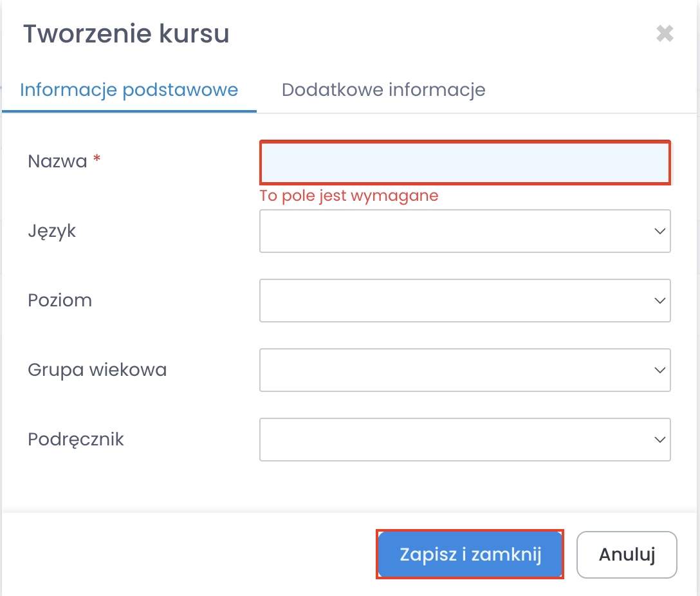Click the Podręcznik label text
Viewport: 700px width, 596px height.
[76, 440]
